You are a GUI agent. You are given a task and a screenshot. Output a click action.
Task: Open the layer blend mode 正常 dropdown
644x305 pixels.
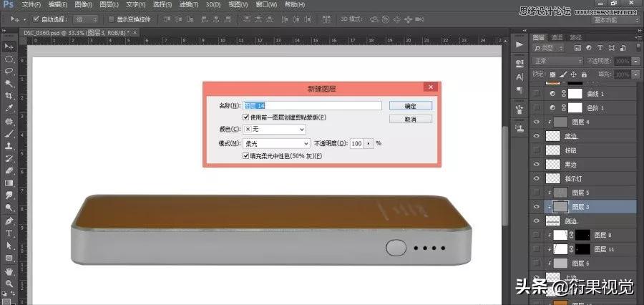click(557, 61)
